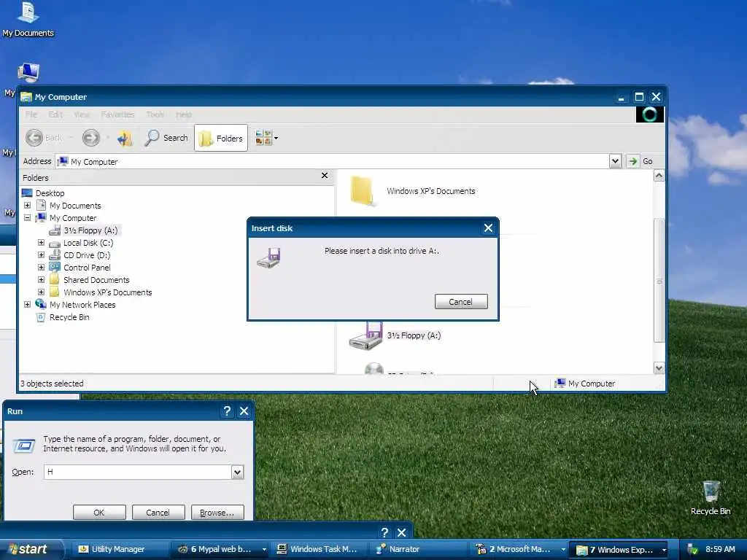Switch to Utility Manager taskbar button
Viewport: 747px width, 560px height.
pyautogui.click(x=119, y=549)
